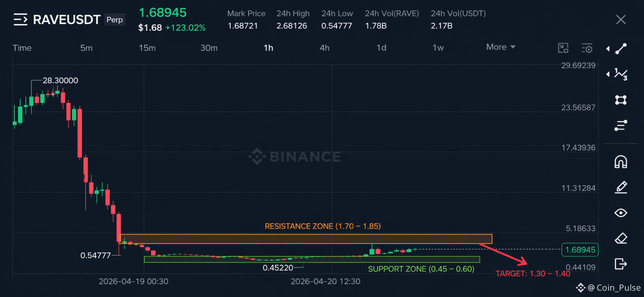Click the 24h Low value 0.54777
This screenshot has width=644, height=297.
(337, 26)
